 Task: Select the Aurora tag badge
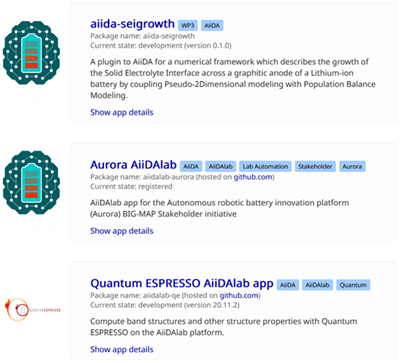pyautogui.click(x=352, y=166)
